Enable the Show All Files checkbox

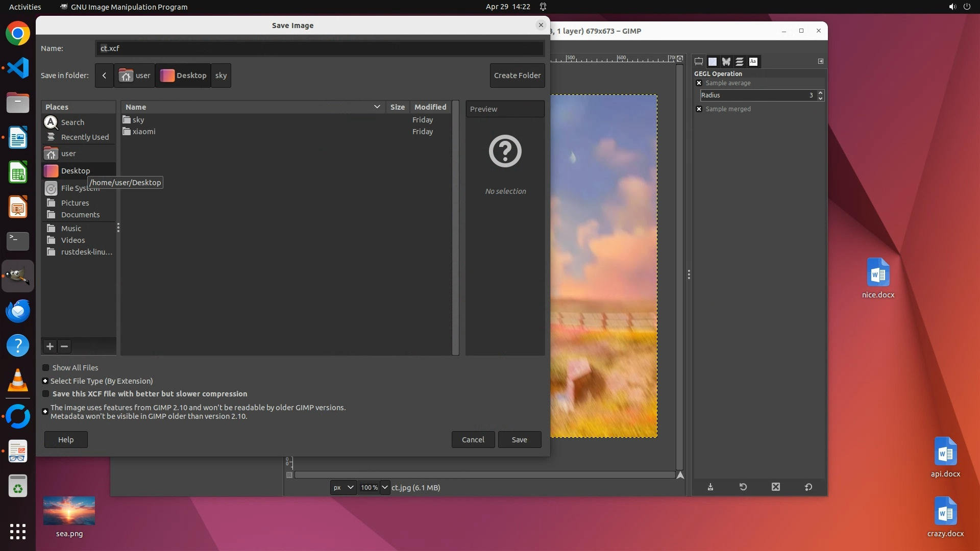[46, 368]
